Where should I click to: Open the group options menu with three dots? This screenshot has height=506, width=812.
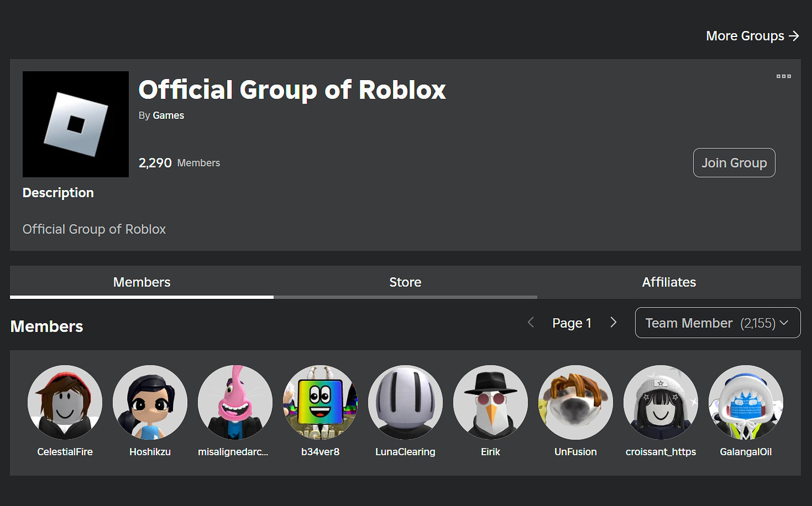[783, 76]
